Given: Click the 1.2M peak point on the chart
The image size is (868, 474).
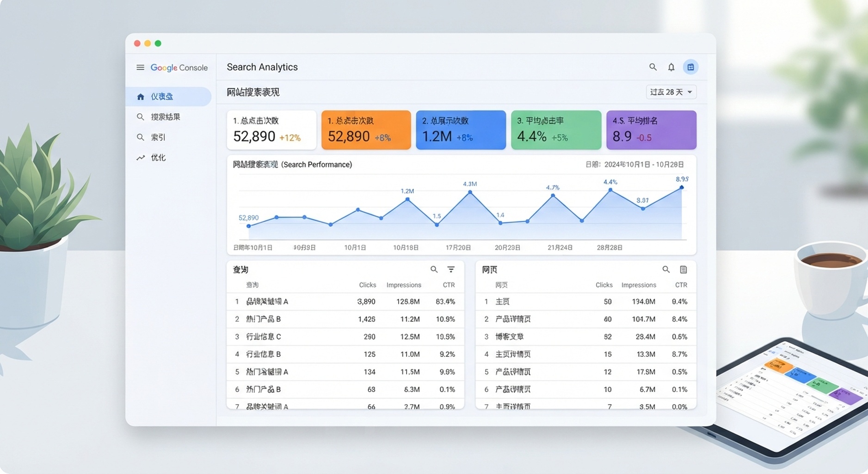Looking at the screenshot, I should point(407,199).
